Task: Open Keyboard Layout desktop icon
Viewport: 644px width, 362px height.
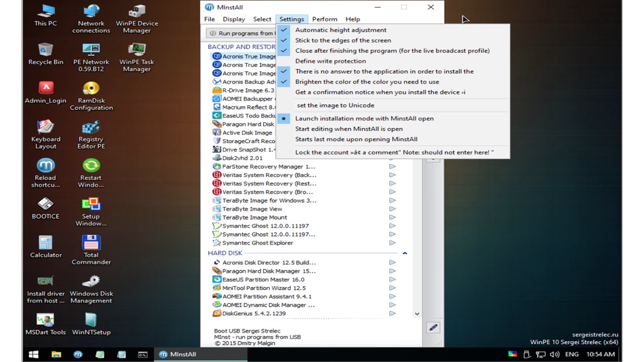Action: (46, 135)
